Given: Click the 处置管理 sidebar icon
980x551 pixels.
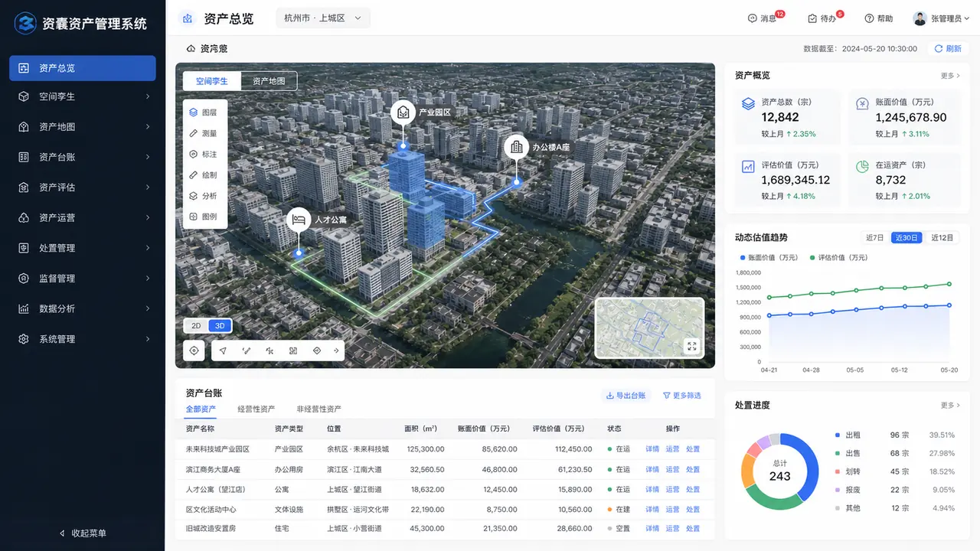Looking at the screenshot, I should (x=24, y=248).
